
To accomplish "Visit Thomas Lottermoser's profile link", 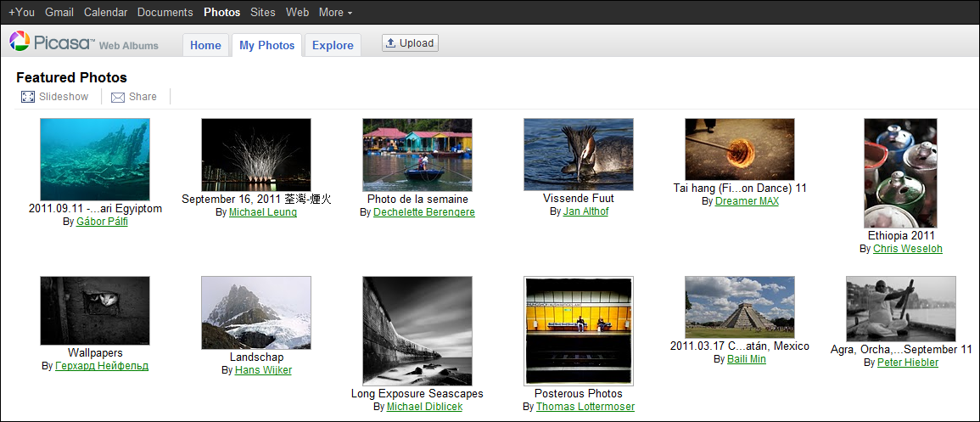I will pyautogui.click(x=585, y=407).
